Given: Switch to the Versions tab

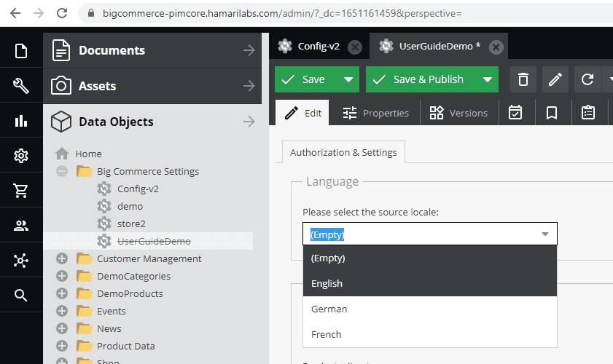Looking at the screenshot, I should 458,113.
